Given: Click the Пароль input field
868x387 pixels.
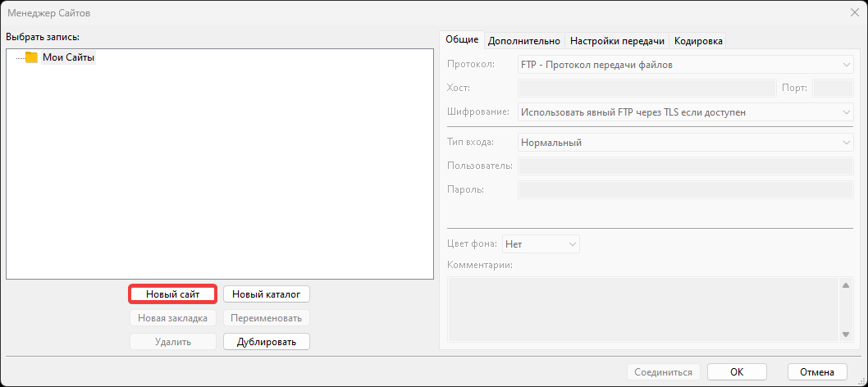Looking at the screenshot, I should coord(685,190).
